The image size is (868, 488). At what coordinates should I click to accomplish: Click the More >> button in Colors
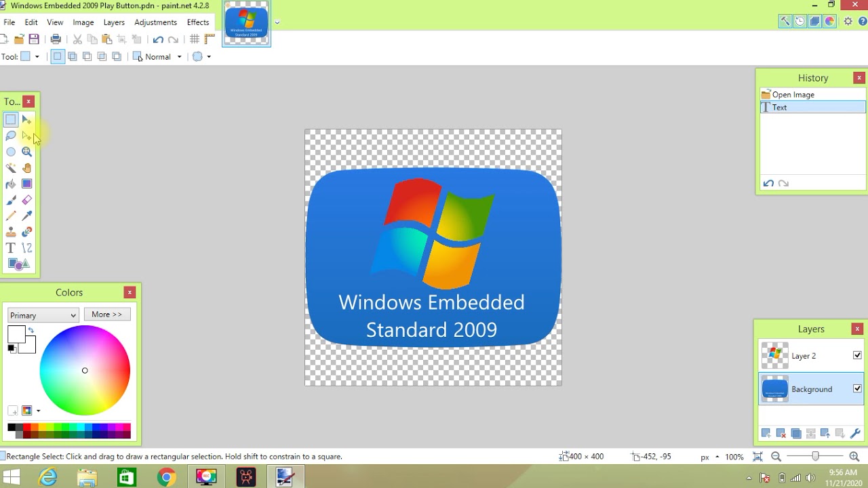pyautogui.click(x=107, y=314)
